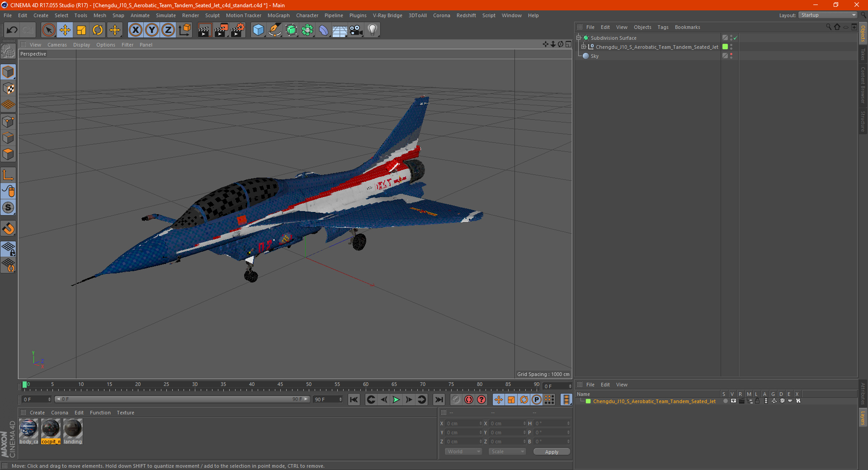Select the cocpit material thumbnail
The width and height of the screenshot is (868, 470).
51,432
